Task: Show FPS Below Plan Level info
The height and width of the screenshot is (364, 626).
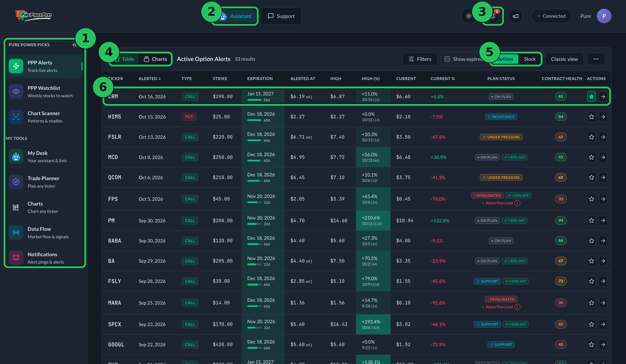Action: (517, 203)
